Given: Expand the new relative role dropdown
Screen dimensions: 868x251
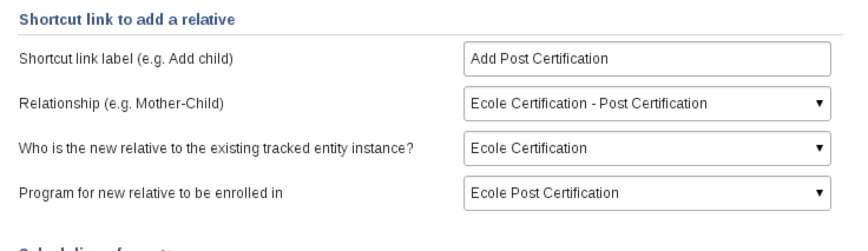Looking at the screenshot, I should coord(647,148).
